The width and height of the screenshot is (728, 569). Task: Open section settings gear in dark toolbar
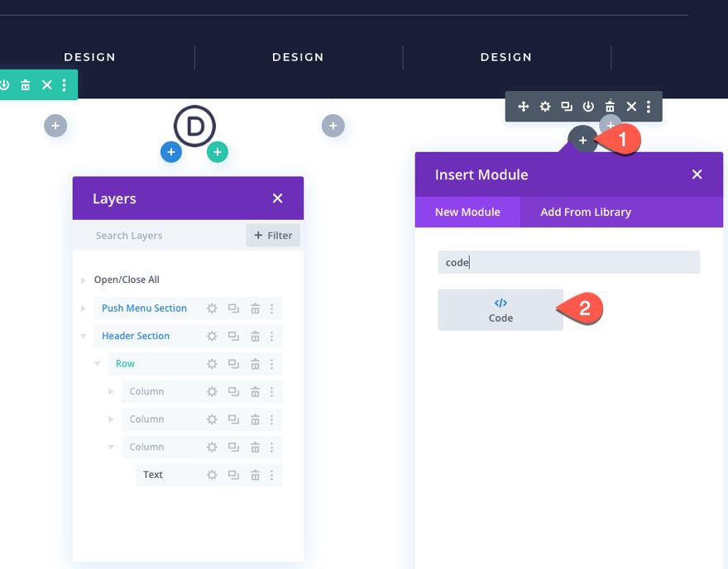[x=544, y=106]
